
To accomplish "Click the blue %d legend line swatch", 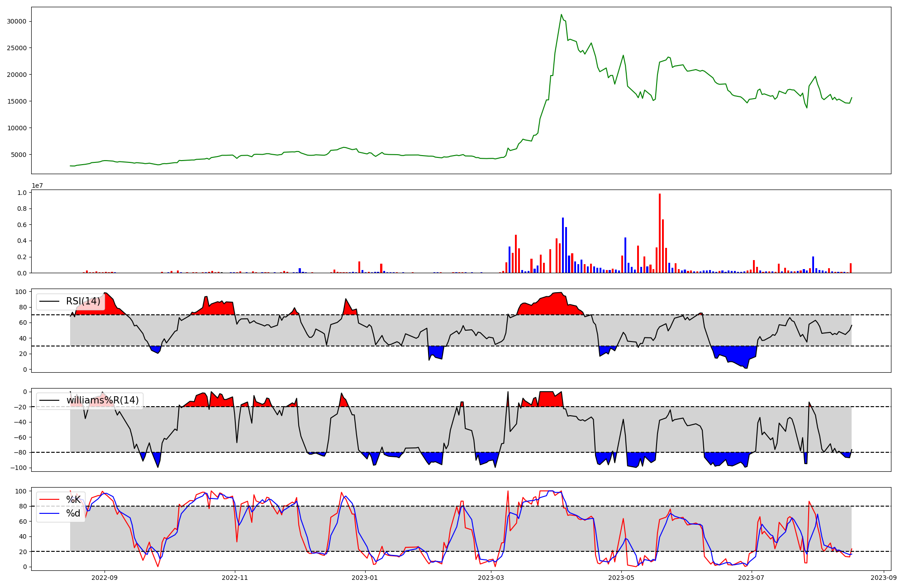I will (49, 513).
